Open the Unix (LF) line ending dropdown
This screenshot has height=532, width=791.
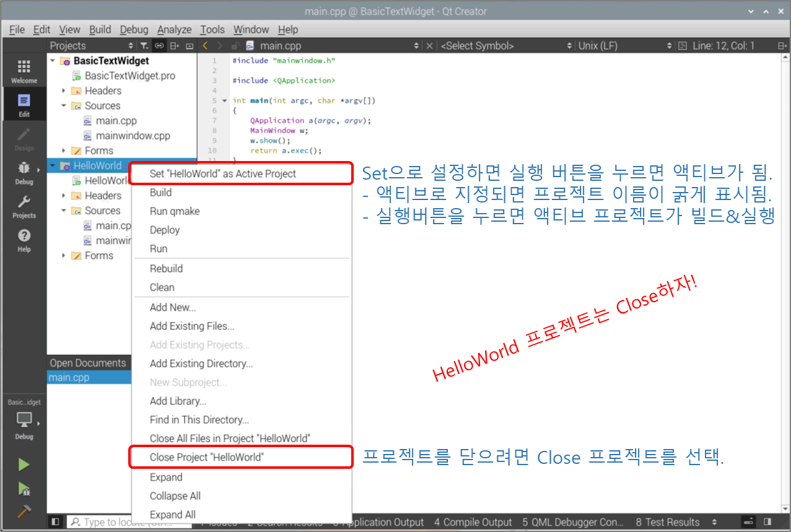pyautogui.click(x=624, y=46)
